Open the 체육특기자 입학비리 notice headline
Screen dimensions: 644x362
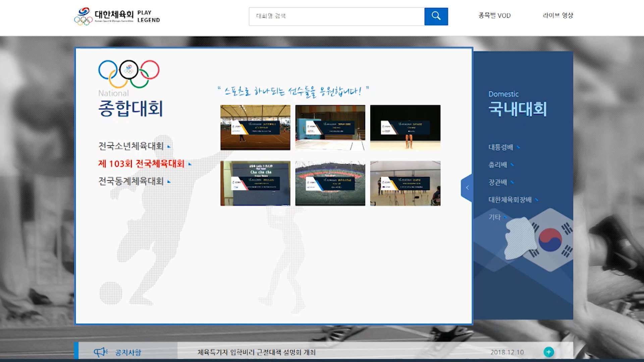[256, 352]
